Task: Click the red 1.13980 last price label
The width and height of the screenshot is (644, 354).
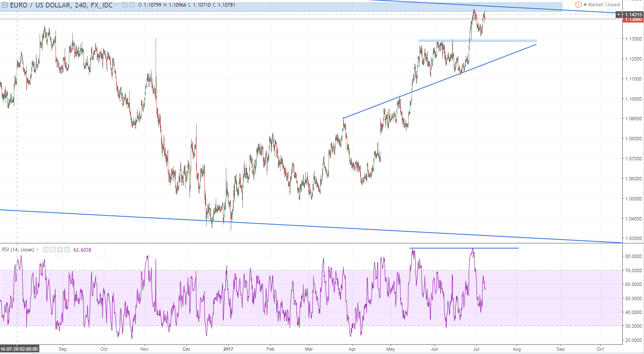Action: [633, 20]
